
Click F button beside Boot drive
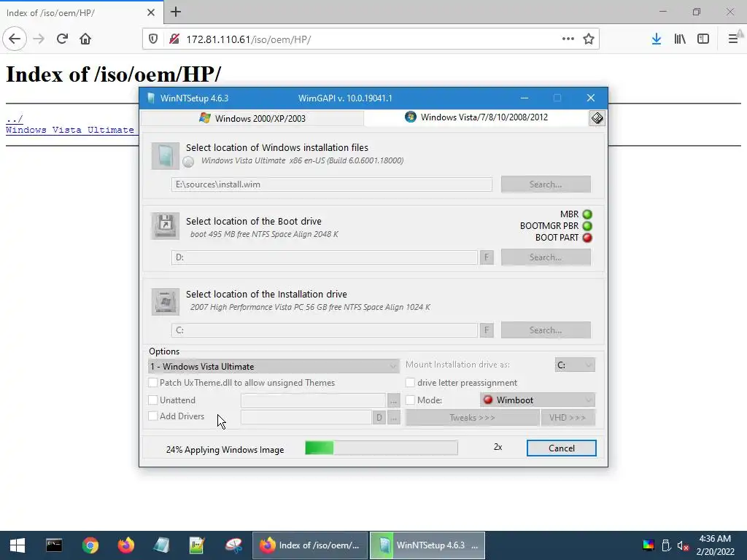tap(487, 257)
